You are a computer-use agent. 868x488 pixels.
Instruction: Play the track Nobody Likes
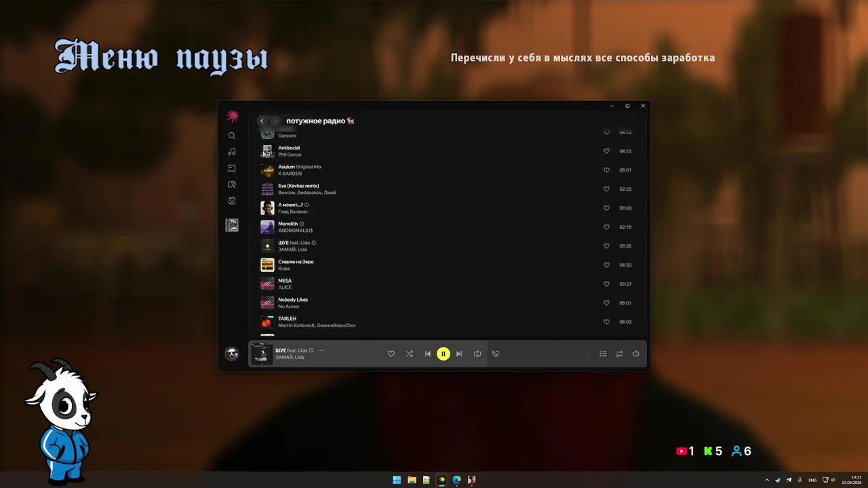point(293,300)
